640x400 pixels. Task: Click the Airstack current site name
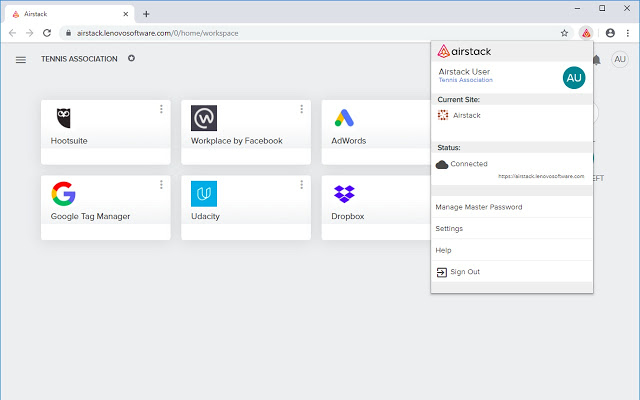[467, 116]
